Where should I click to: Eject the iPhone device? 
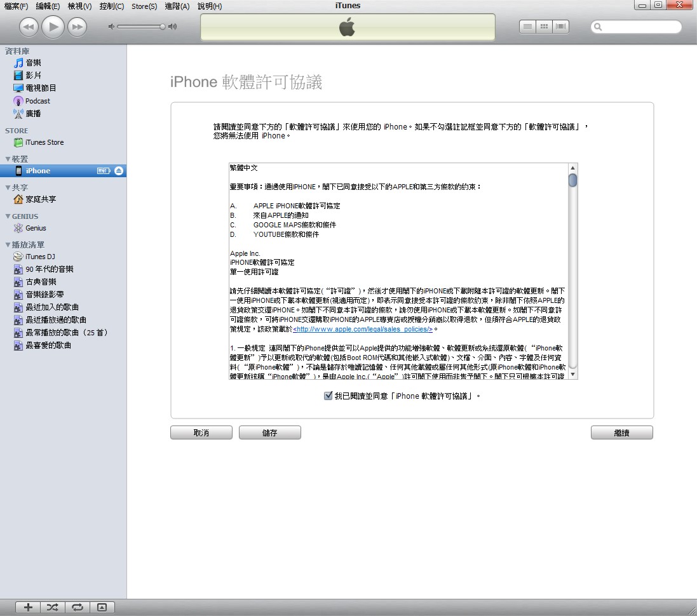tap(119, 171)
